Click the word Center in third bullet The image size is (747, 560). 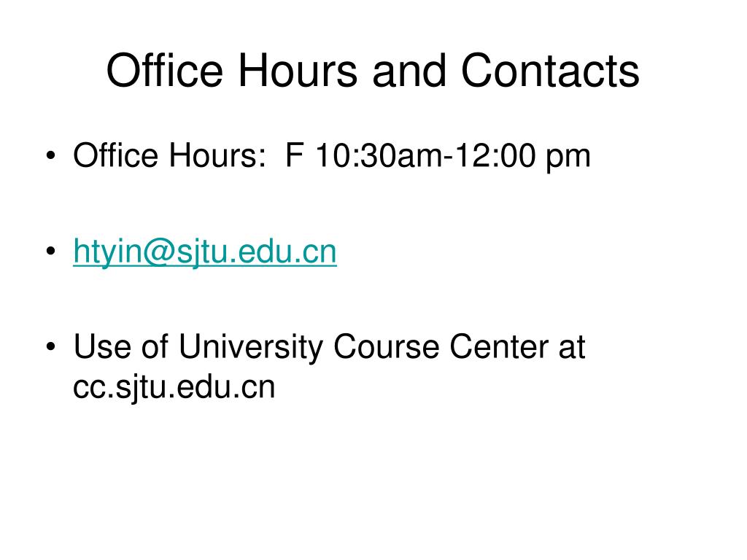tap(499, 346)
